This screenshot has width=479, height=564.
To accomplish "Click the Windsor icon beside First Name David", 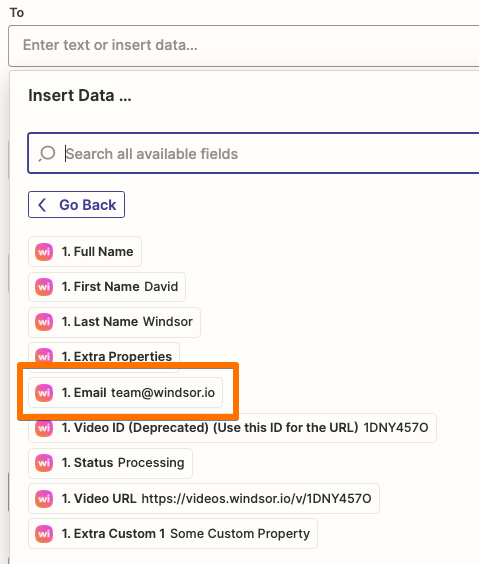I will point(44,287).
